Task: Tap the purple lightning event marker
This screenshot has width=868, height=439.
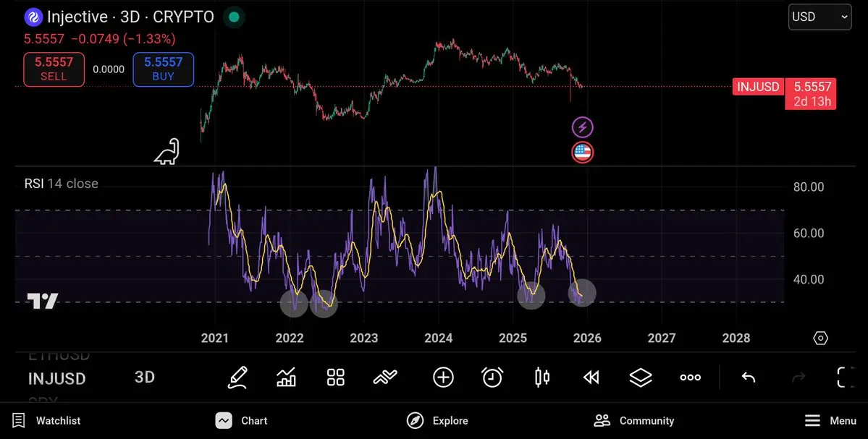Action: pos(582,128)
